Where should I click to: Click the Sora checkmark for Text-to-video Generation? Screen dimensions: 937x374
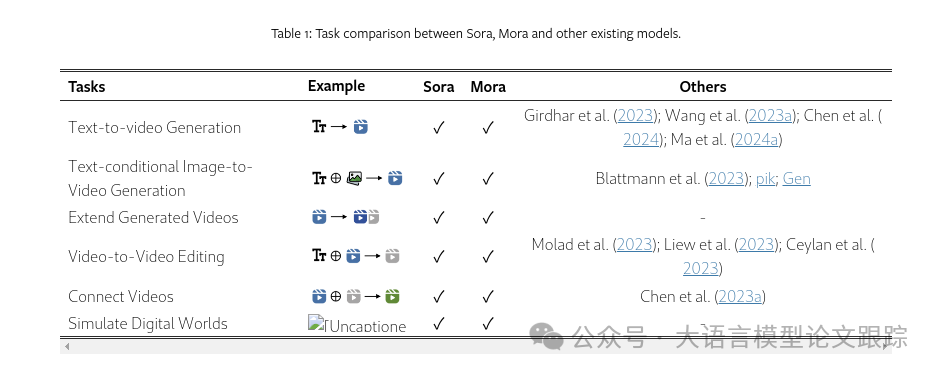tap(439, 127)
